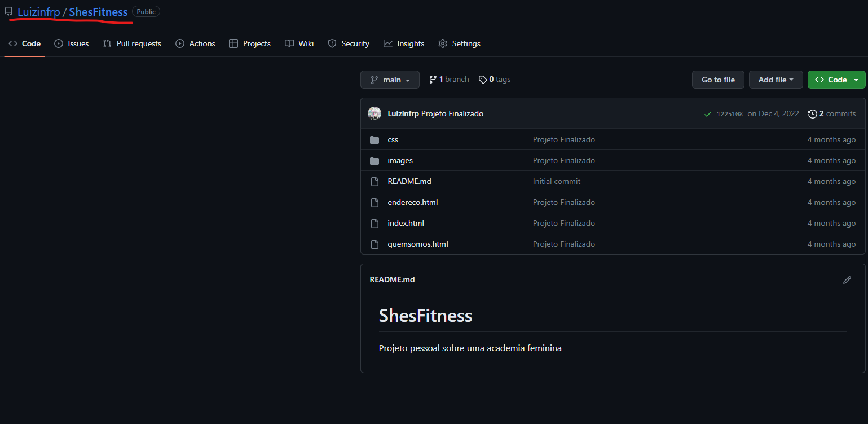
Task: Click the commit history clock icon
Action: [x=813, y=114]
